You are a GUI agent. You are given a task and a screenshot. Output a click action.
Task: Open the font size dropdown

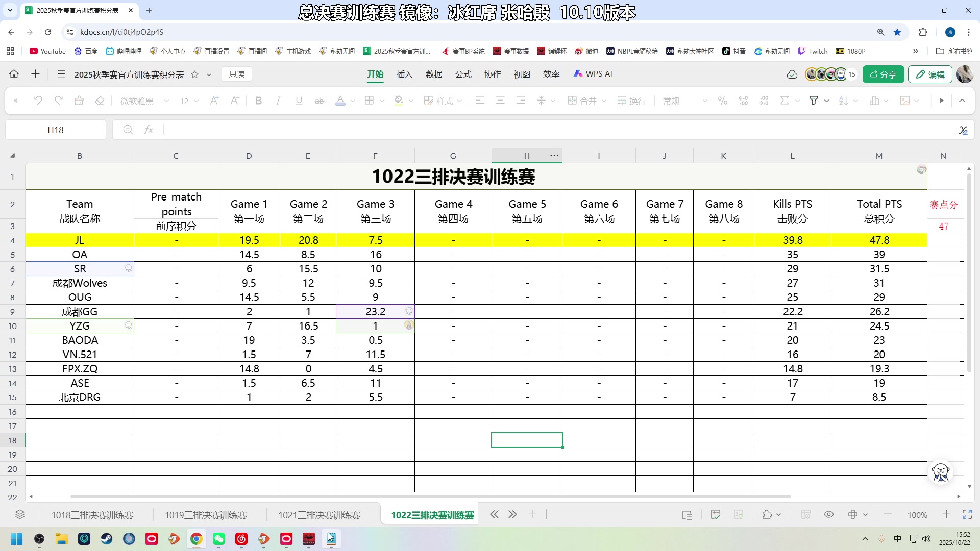pos(197,101)
